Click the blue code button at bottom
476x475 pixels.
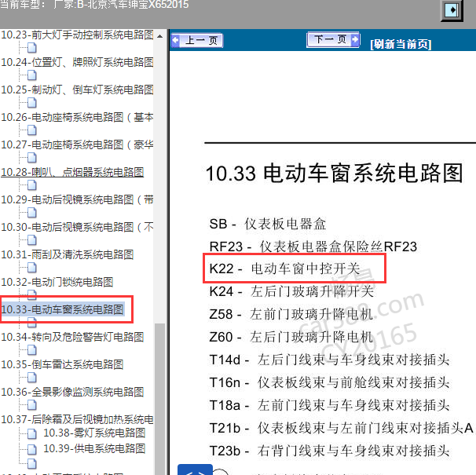195,470
